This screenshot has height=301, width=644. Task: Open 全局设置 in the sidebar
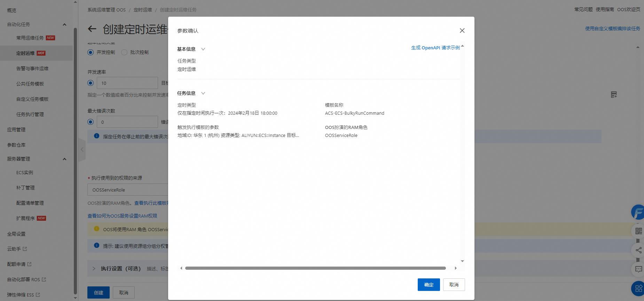point(16,234)
